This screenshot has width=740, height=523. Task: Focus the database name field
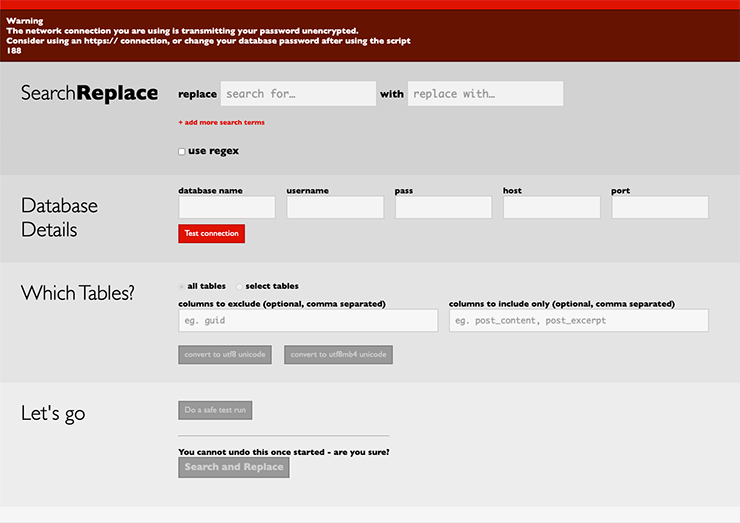tap(227, 207)
